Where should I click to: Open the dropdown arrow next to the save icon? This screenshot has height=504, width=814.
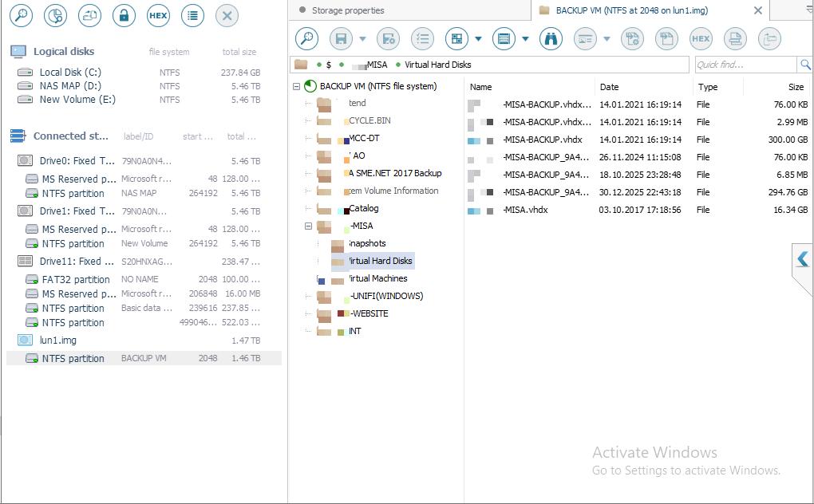[x=362, y=38]
